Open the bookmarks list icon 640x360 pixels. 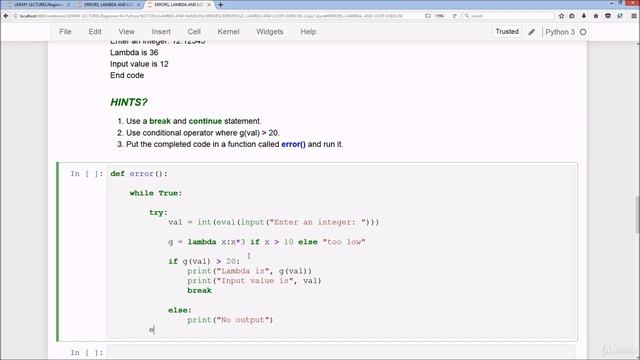coord(572,16)
